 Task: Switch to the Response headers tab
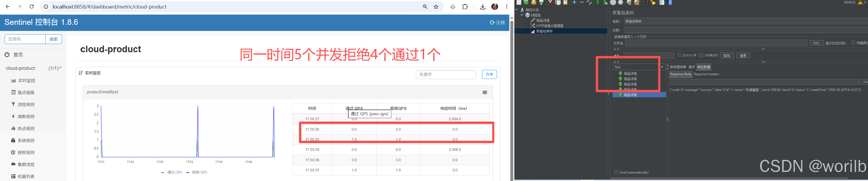(706, 74)
